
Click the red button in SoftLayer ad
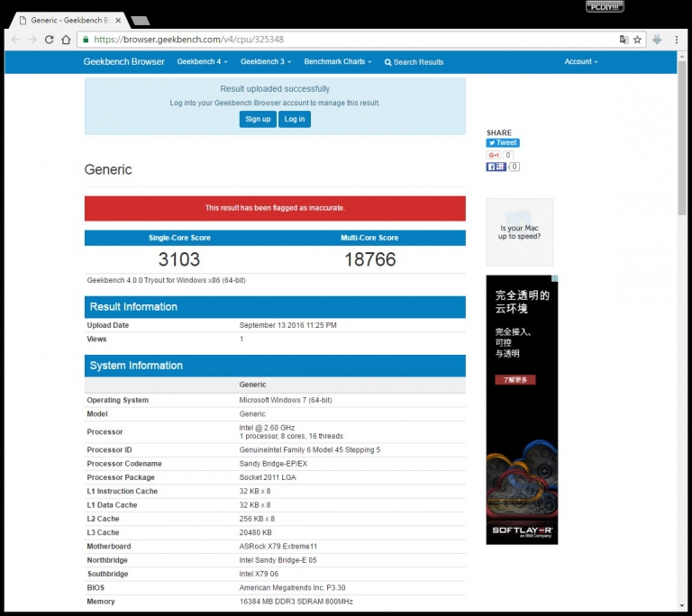pyautogui.click(x=515, y=380)
